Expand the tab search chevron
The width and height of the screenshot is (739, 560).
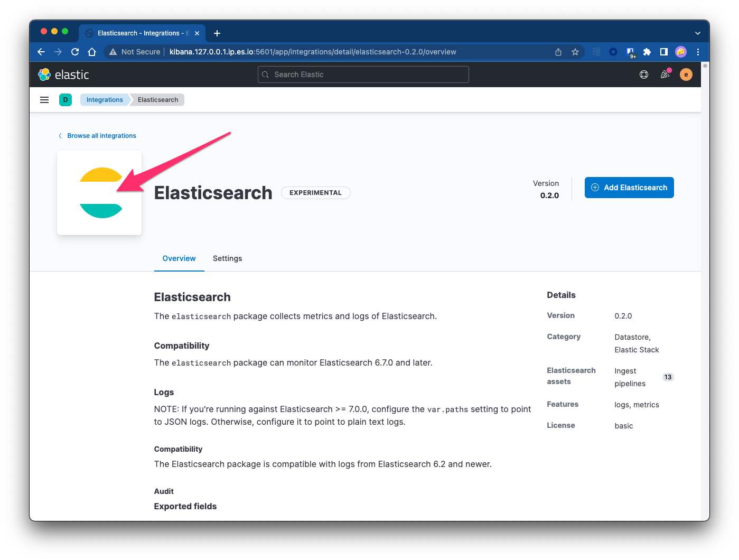[x=698, y=33]
